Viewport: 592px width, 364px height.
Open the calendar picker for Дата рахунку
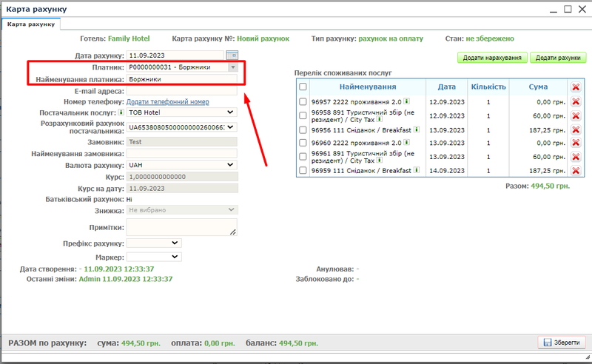(x=232, y=55)
